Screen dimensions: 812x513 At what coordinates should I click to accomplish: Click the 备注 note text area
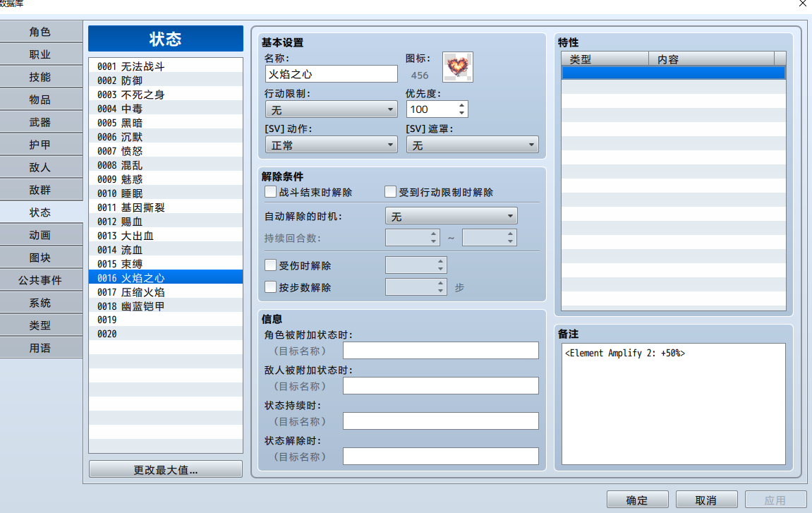coord(673,404)
